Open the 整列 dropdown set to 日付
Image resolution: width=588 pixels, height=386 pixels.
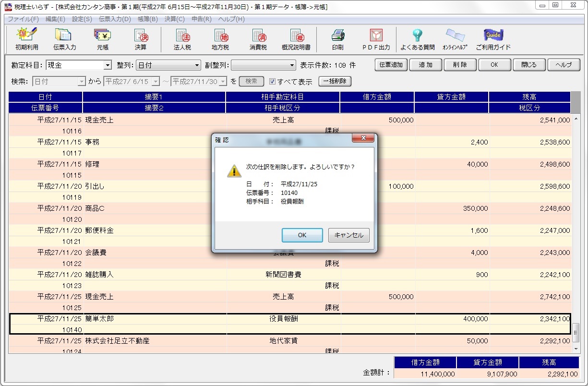[x=197, y=65]
